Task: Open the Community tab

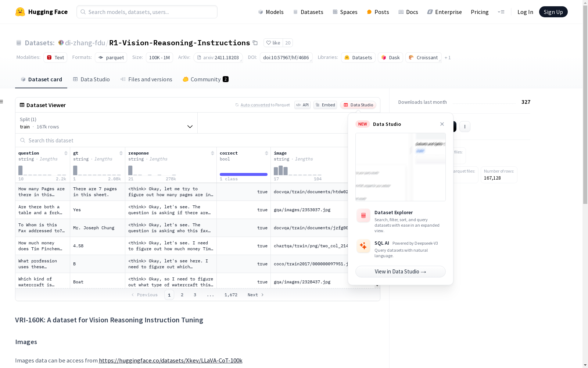Action: [x=205, y=79]
